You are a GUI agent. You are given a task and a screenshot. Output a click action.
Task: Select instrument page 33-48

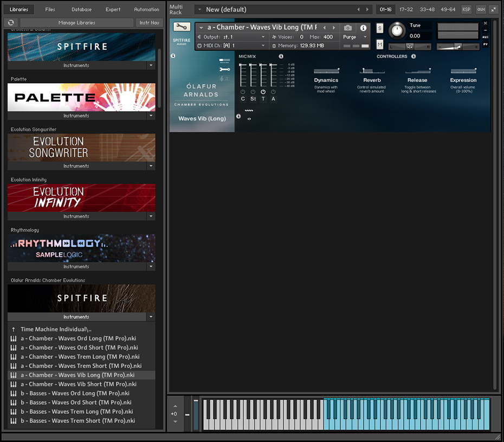[427, 10]
